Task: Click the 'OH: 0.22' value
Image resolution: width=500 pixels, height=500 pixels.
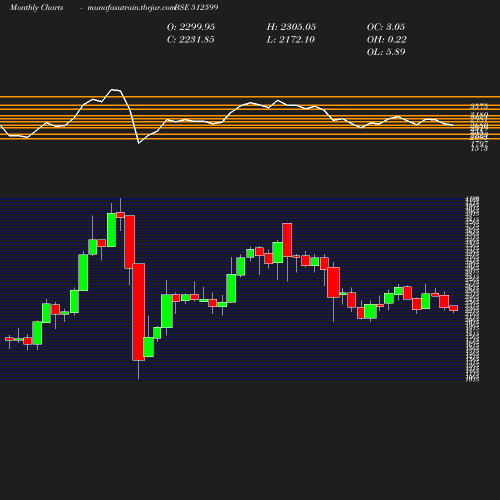Action: click(x=386, y=39)
